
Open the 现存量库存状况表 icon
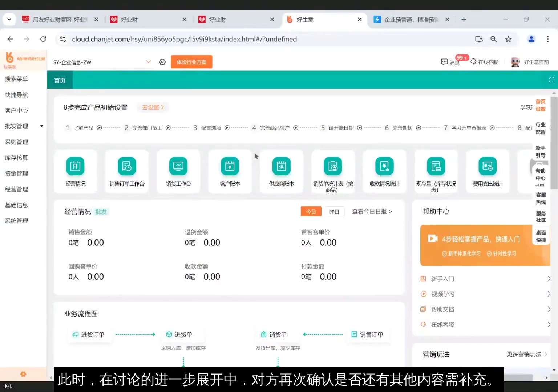click(x=436, y=171)
